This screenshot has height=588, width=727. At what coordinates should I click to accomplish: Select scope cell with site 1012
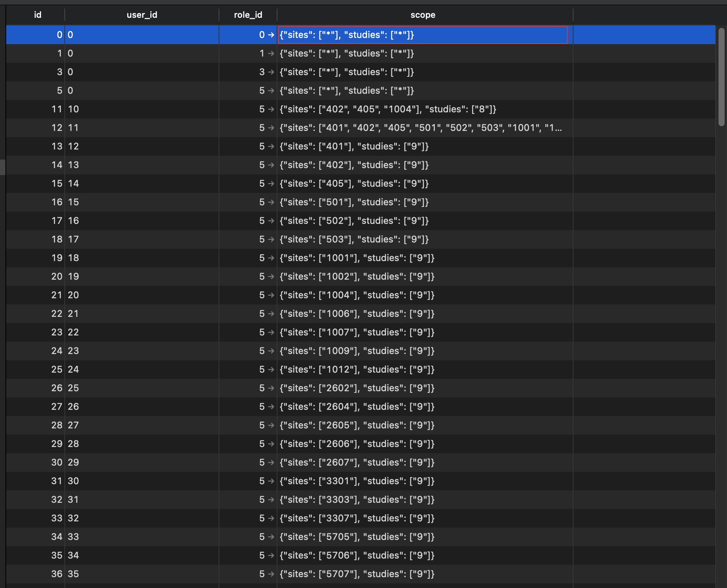point(425,370)
